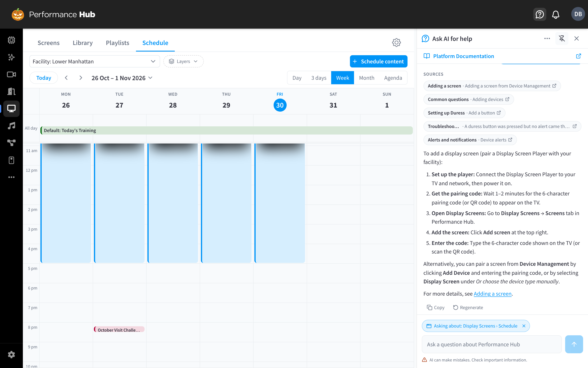Copy the AI answer
The width and height of the screenshot is (588, 368).
(435, 307)
